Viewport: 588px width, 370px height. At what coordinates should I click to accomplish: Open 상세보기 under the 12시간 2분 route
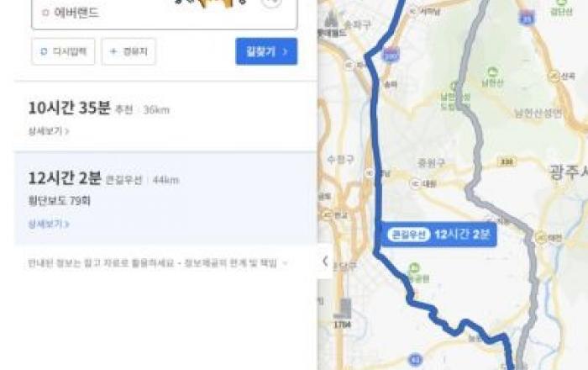coord(49,224)
